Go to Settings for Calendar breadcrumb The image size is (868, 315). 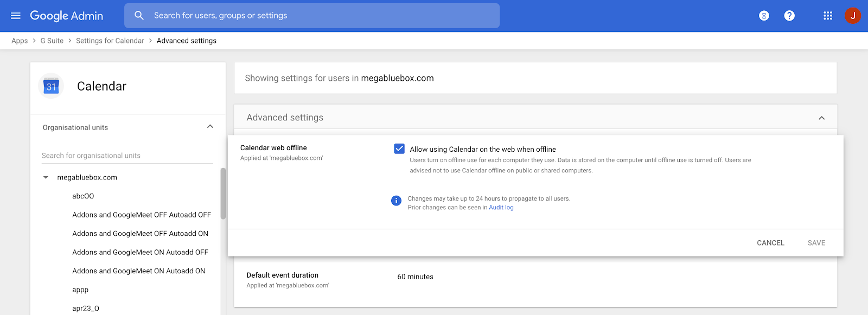click(x=110, y=41)
